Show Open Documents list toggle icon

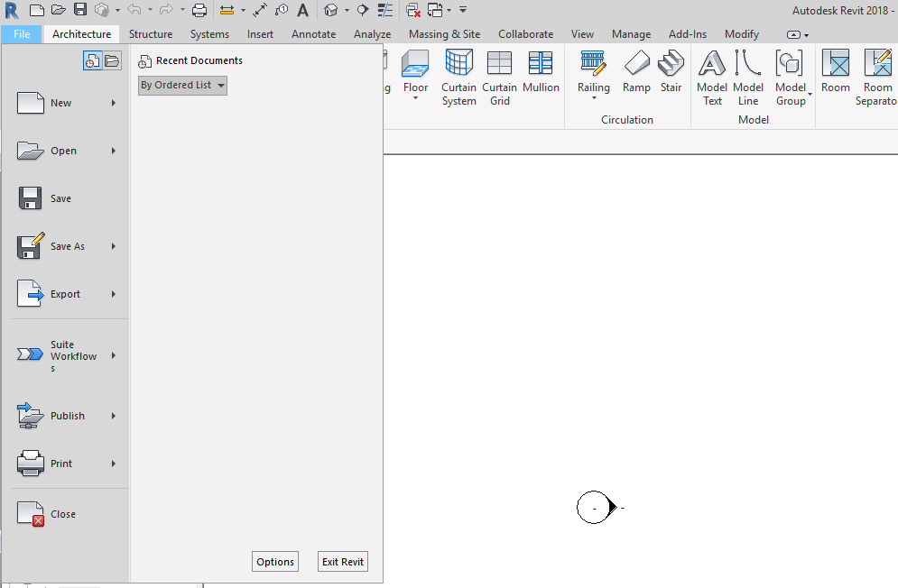pos(112,60)
